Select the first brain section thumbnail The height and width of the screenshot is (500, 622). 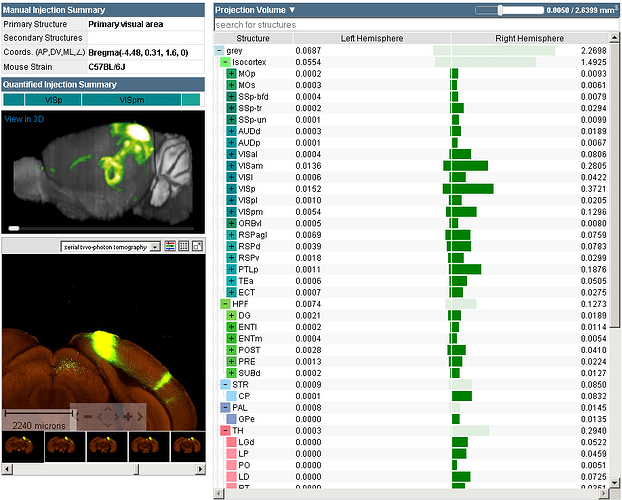(x=23, y=447)
